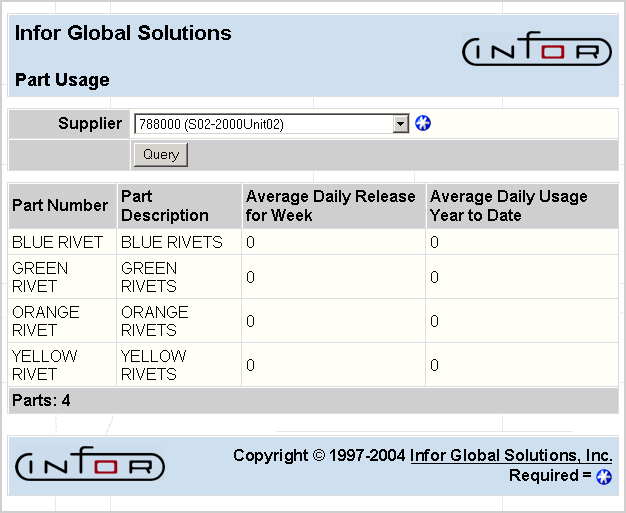Select the GREEN RIVET part number cell

(41, 277)
